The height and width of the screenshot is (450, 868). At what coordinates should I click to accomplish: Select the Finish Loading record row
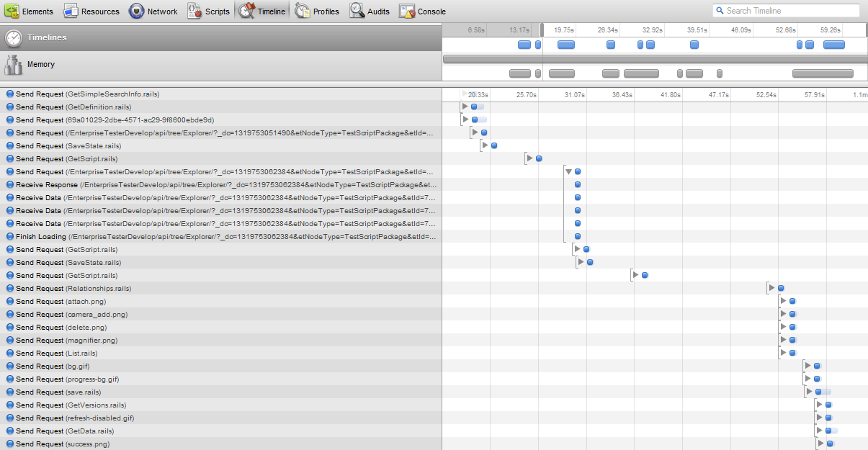coord(216,237)
